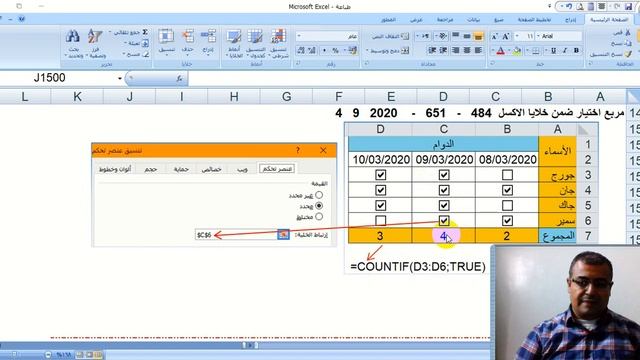Click the Fill button تعبئة in editing group
640x360 pixels.
click(136, 43)
